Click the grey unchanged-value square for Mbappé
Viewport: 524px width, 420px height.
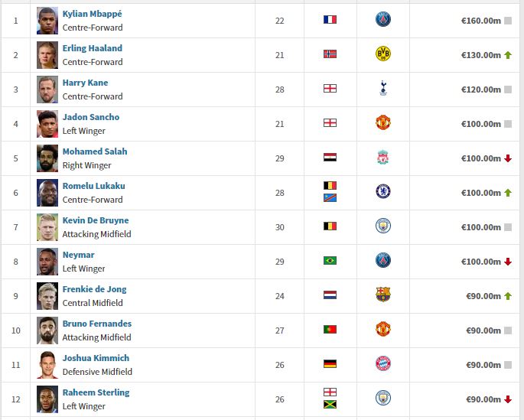(508, 21)
